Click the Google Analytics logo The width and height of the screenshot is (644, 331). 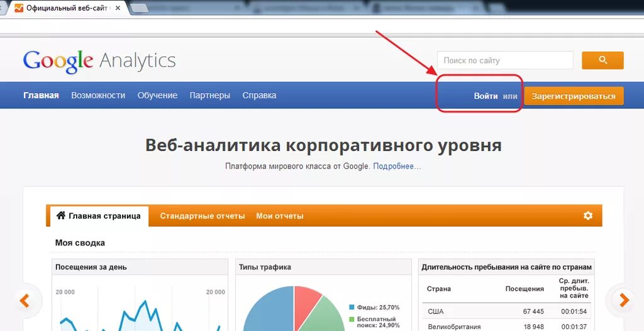point(99,61)
